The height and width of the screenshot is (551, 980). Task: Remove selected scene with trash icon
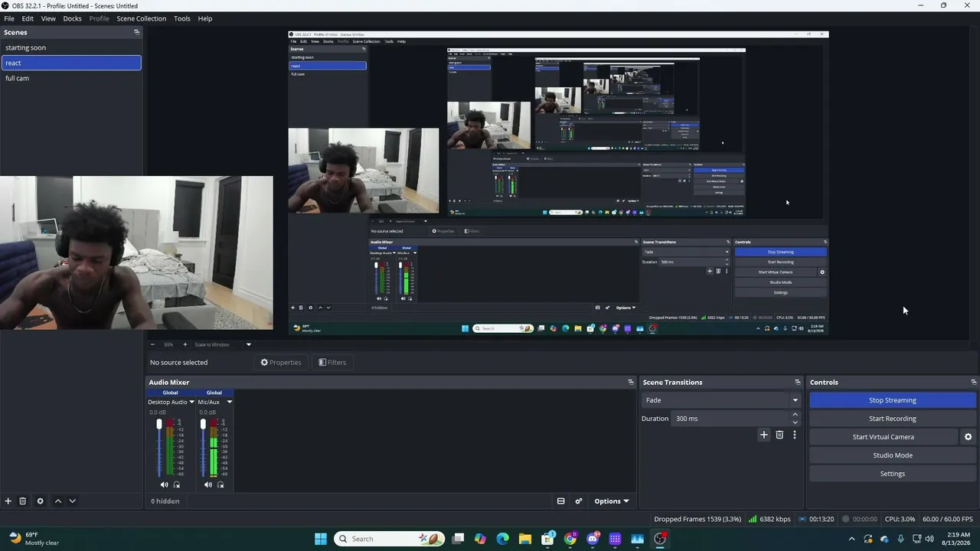click(23, 501)
